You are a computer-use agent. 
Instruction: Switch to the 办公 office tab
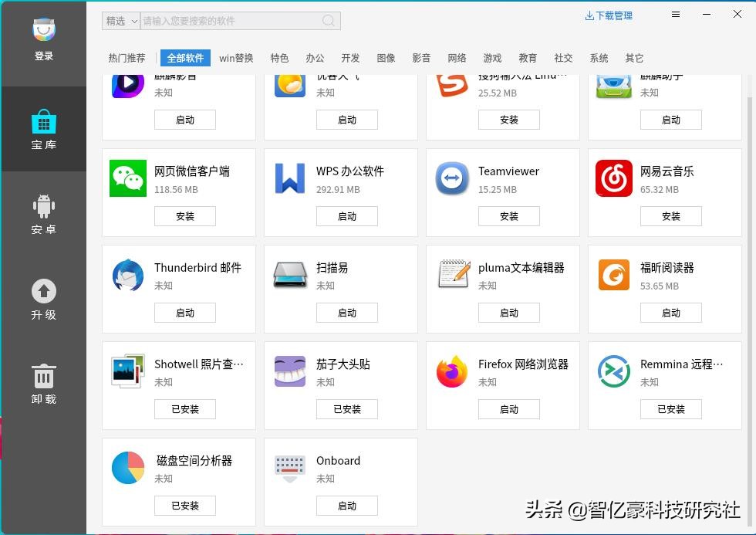(x=315, y=58)
